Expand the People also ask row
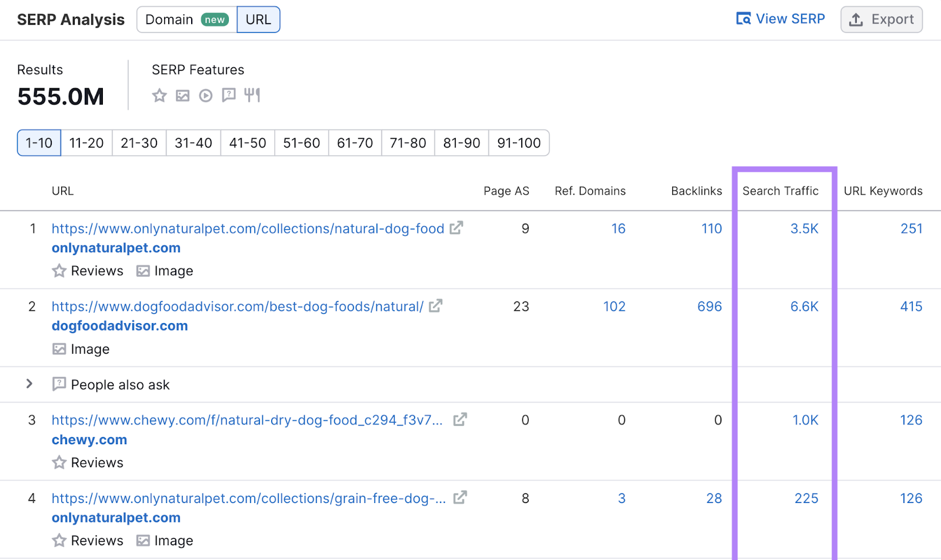 pos(29,384)
